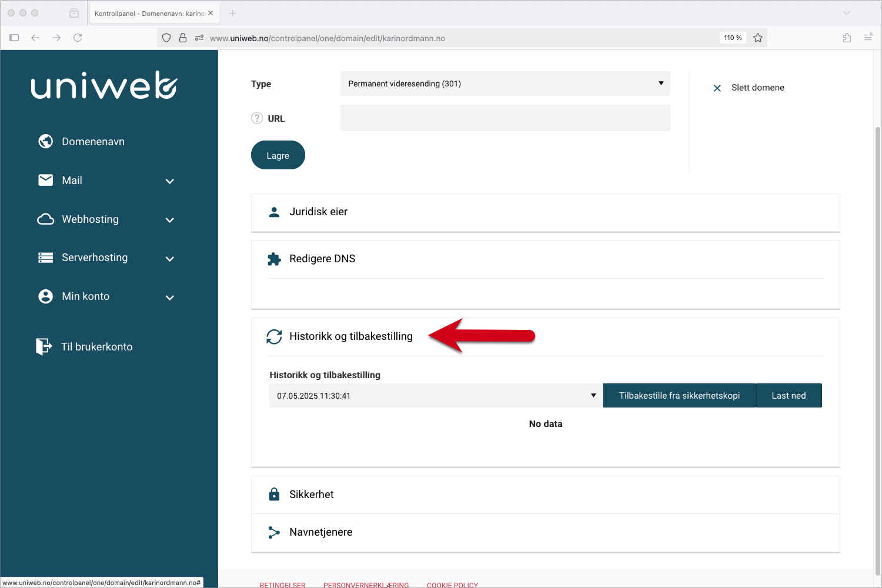Screen dimensions: 882x588
Task: Click the Til brukerkonto exit icon
Action: tap(44, 346)
